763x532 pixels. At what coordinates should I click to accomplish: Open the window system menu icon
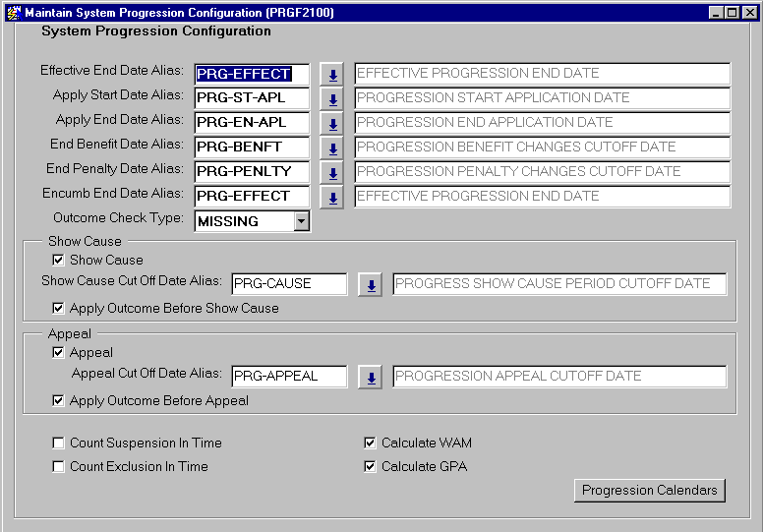12,13
